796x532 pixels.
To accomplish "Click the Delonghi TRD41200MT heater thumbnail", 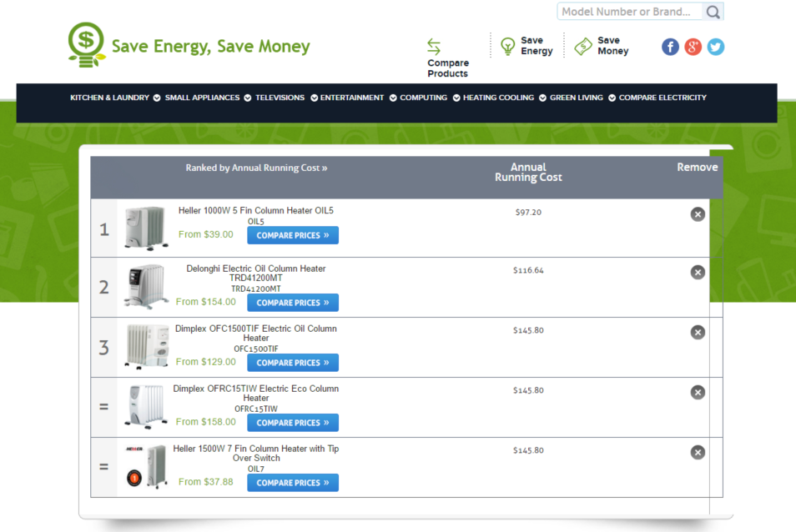I will pyautogui.click(x=146, y=287).
